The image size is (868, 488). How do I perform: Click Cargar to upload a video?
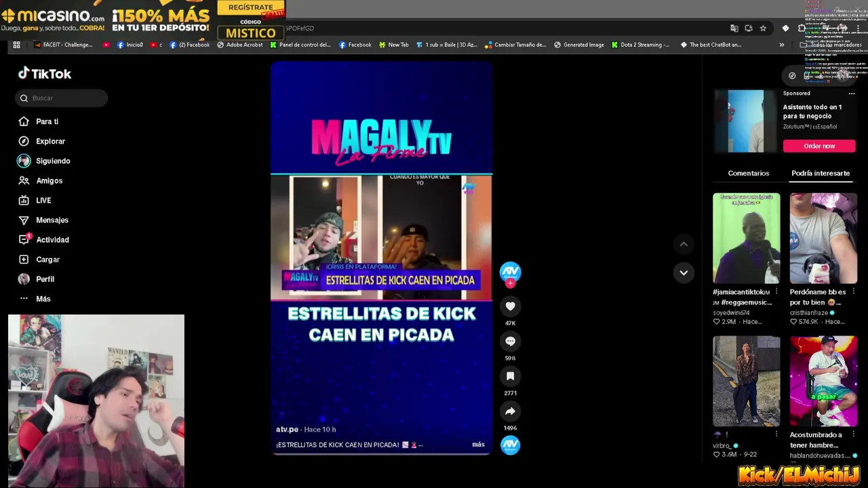pyautogui.click(x=47, y=259)
